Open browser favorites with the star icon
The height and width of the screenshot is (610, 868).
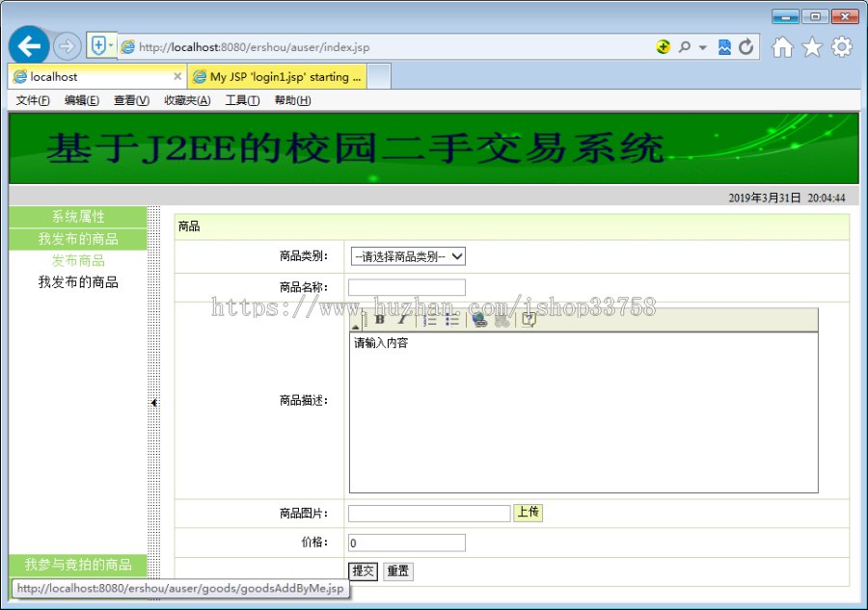[x=811, y=46]
